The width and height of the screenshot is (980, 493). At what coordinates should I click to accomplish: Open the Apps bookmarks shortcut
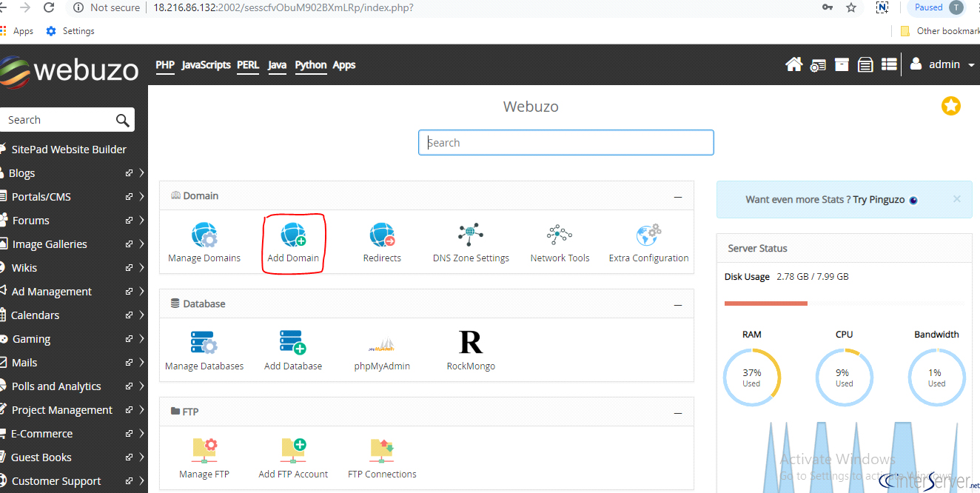(x=17, y=31)
